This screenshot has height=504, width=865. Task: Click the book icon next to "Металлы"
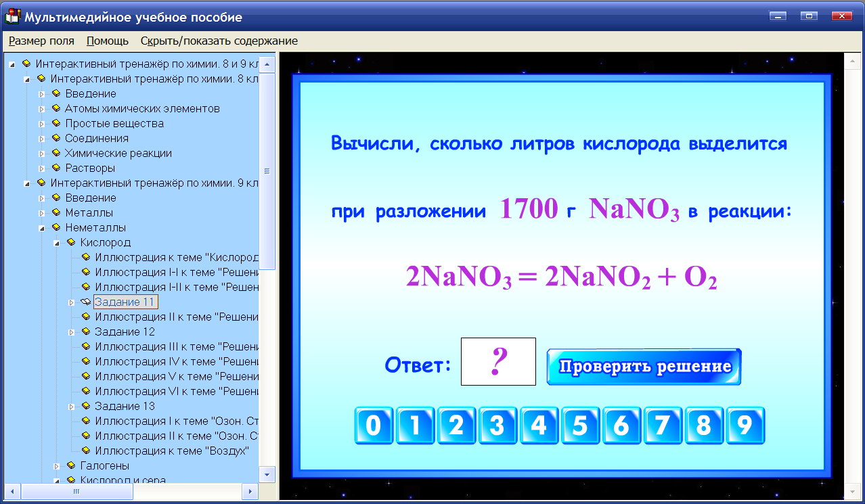coord(58,212)
